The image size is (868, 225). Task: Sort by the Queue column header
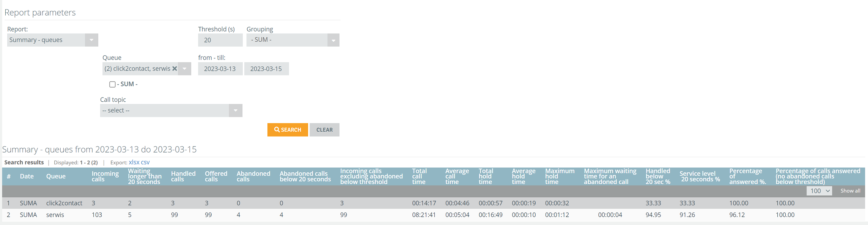coord(56,176)
